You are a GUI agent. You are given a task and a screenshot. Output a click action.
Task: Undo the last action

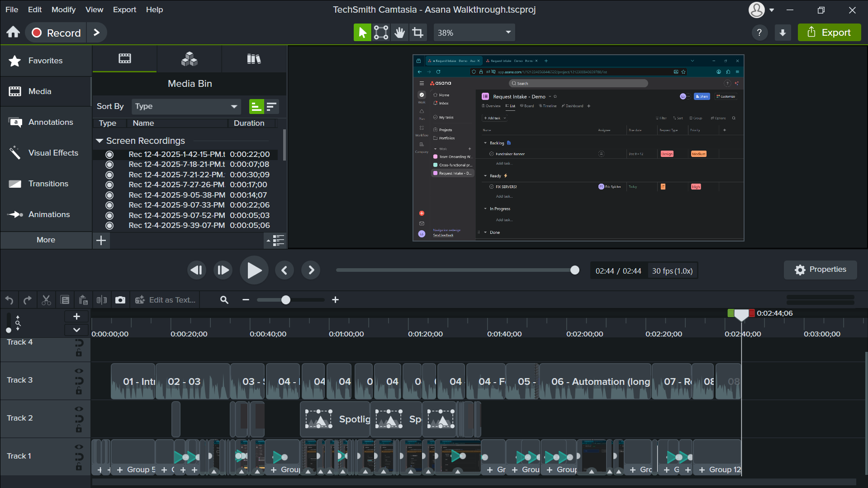click(x=9, y=300)
